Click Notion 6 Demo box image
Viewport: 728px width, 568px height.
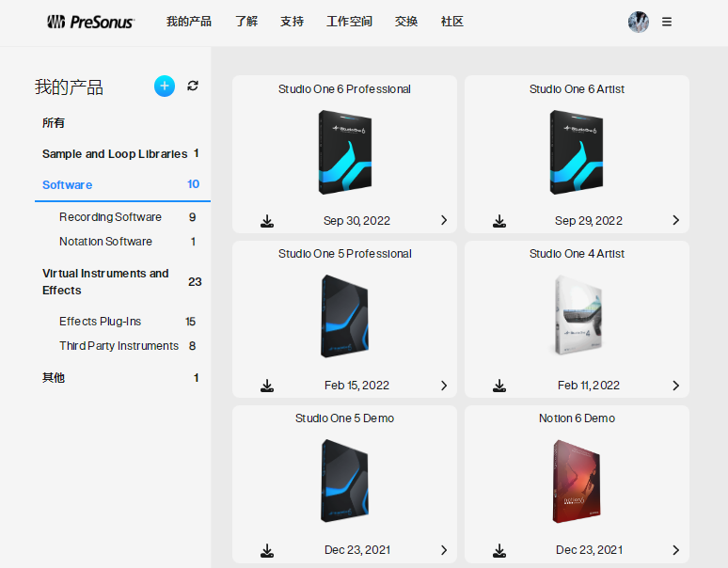click(577, 481)
